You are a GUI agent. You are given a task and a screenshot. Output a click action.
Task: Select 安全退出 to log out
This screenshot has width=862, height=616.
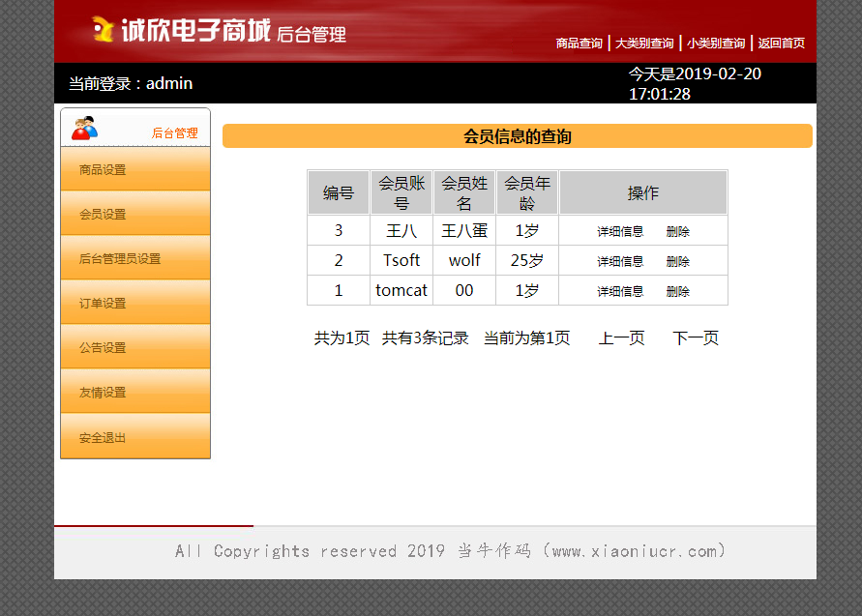coord(135,437)
